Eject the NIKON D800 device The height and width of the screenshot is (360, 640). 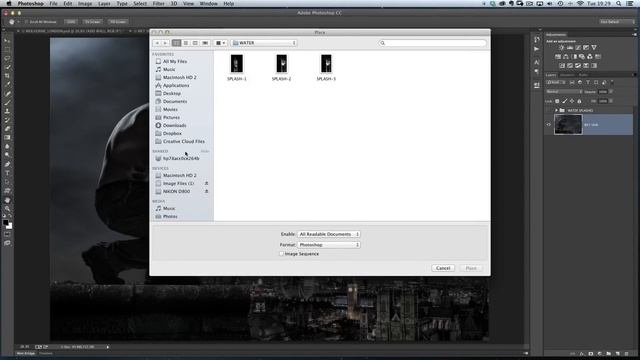[207, 191]
